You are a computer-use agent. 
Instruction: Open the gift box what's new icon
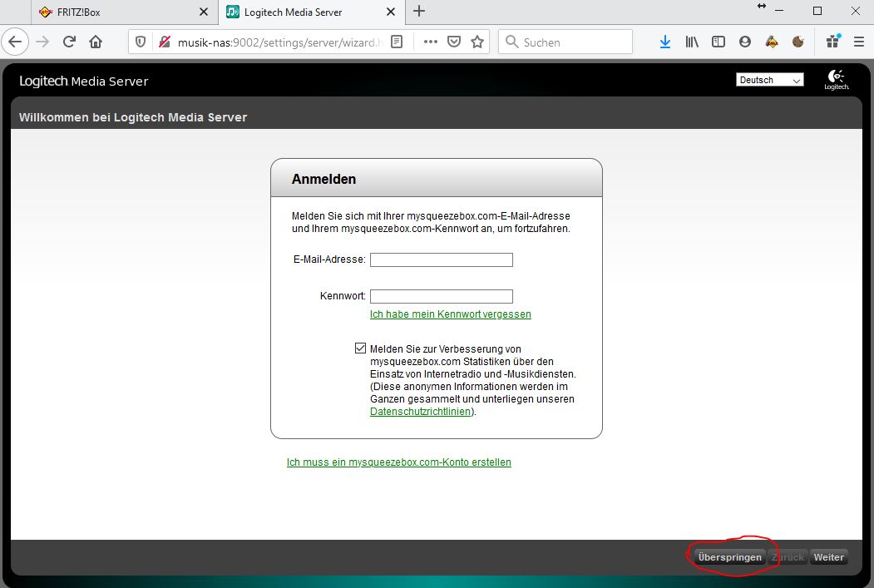pyautogui.click(x=833, y=42)
